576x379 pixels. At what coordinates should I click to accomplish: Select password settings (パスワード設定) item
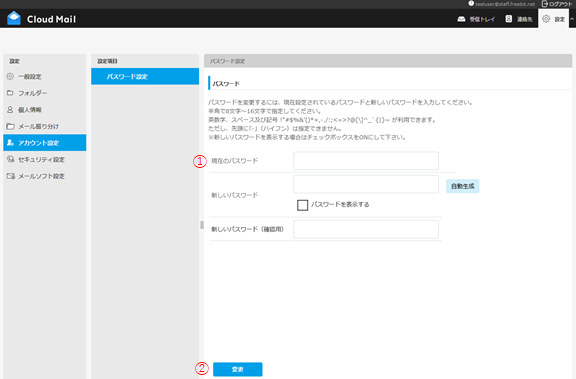pos(145,76)
